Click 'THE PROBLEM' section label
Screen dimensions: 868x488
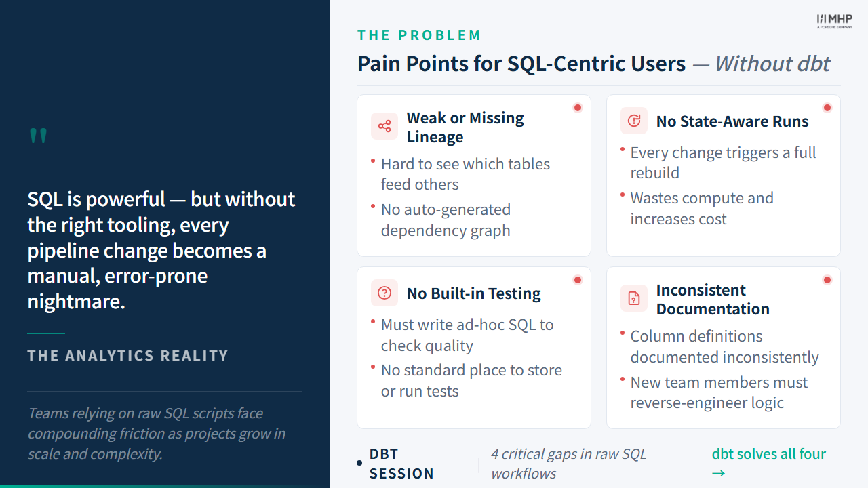419,35
